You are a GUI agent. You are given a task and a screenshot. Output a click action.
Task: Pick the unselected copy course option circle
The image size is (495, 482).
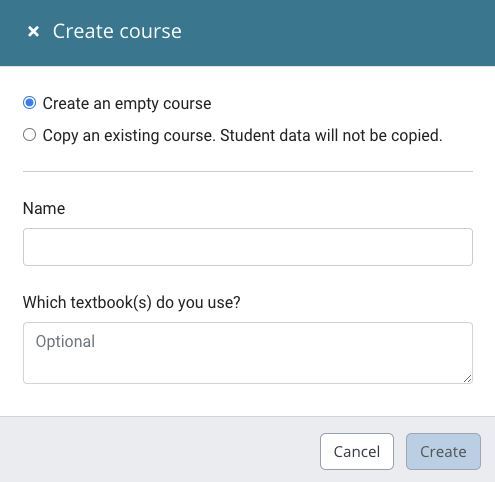coord(29,135)
